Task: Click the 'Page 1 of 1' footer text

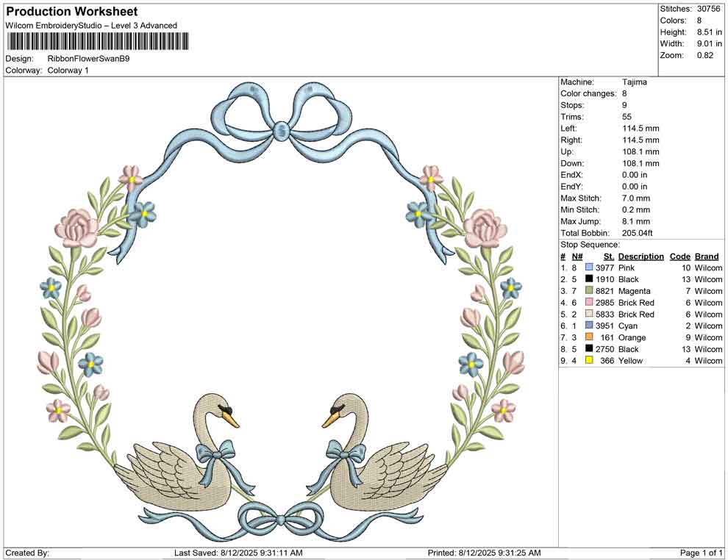Action: click(701, 553)
